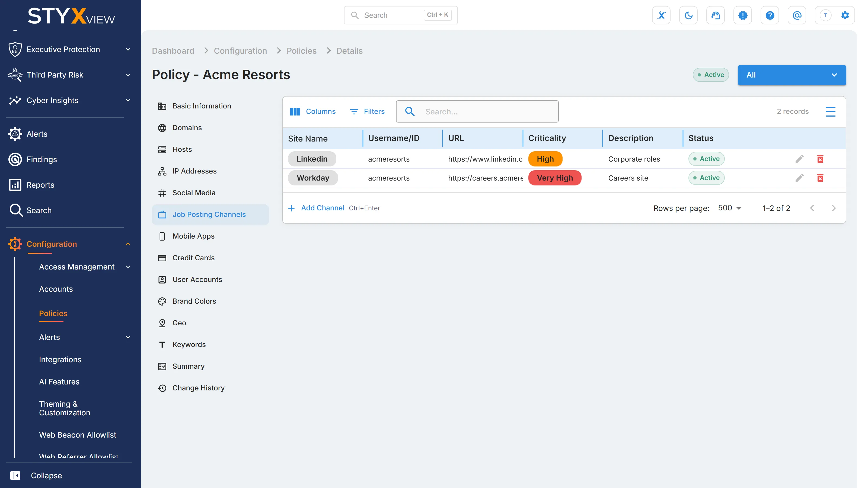Sort by the Criticality column header
The image size is (868, 488).
pyautogui.click(x=547, y=138)
